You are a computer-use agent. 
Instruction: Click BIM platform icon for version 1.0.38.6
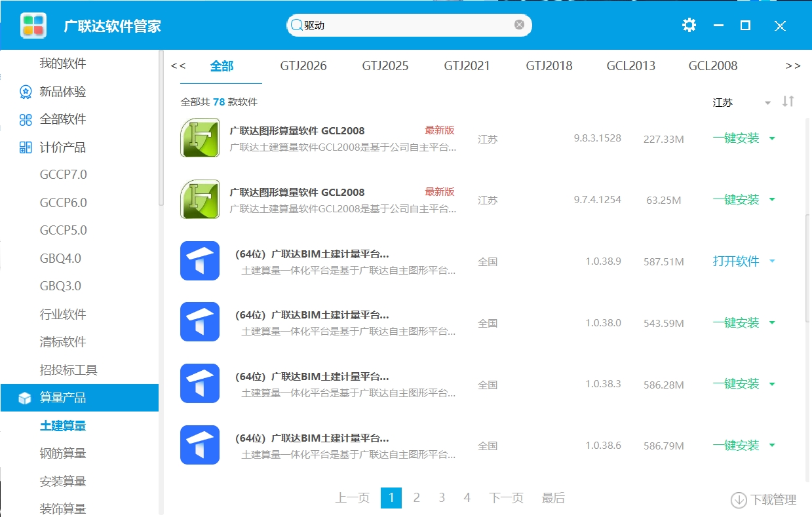click(x=200, y=445)
